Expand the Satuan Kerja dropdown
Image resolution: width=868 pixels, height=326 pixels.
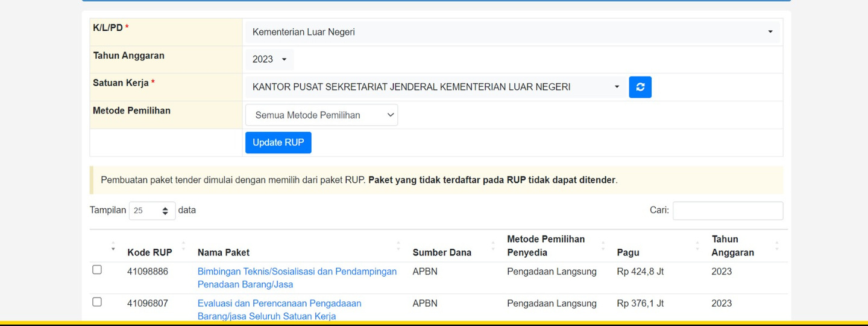435,87
